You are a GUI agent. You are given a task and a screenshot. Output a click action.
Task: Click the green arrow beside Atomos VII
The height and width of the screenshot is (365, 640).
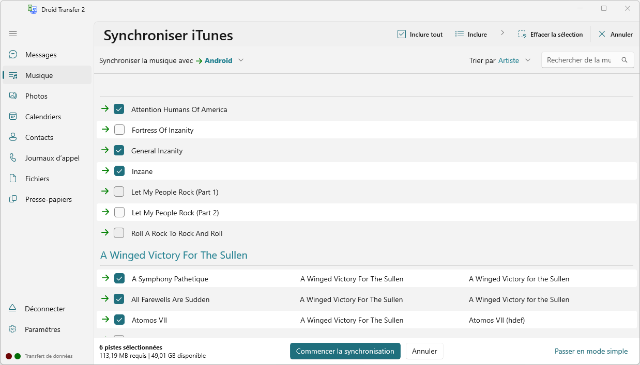point(105,319)
